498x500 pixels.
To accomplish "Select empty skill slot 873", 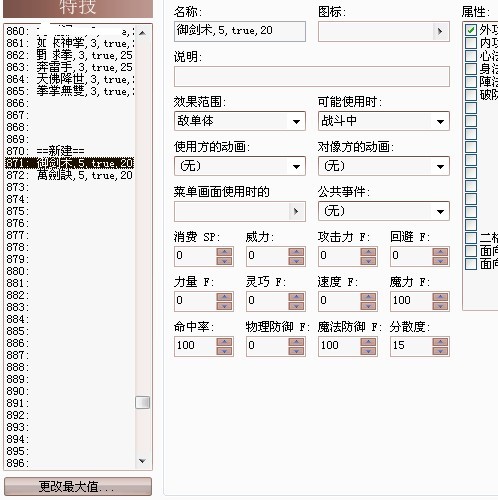I will click(69, 187).
